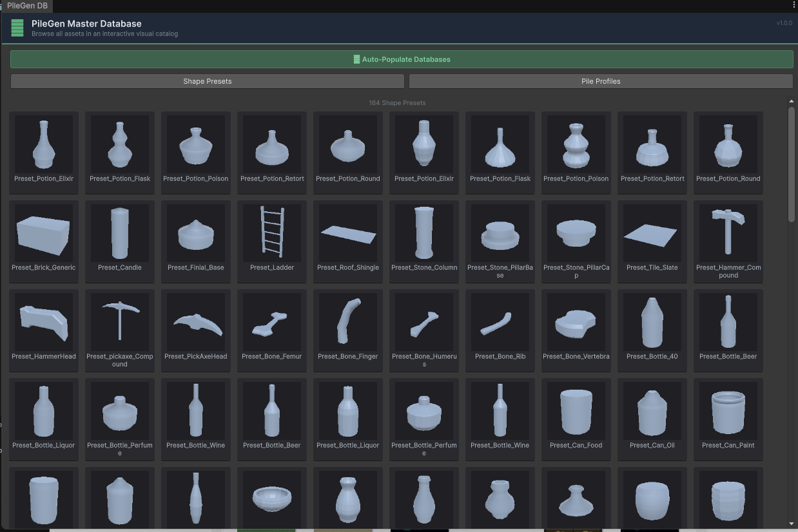Viewport: 798px width, 532px height.
Task: Click the scrollbar up arrow
Action: point(792,101)
